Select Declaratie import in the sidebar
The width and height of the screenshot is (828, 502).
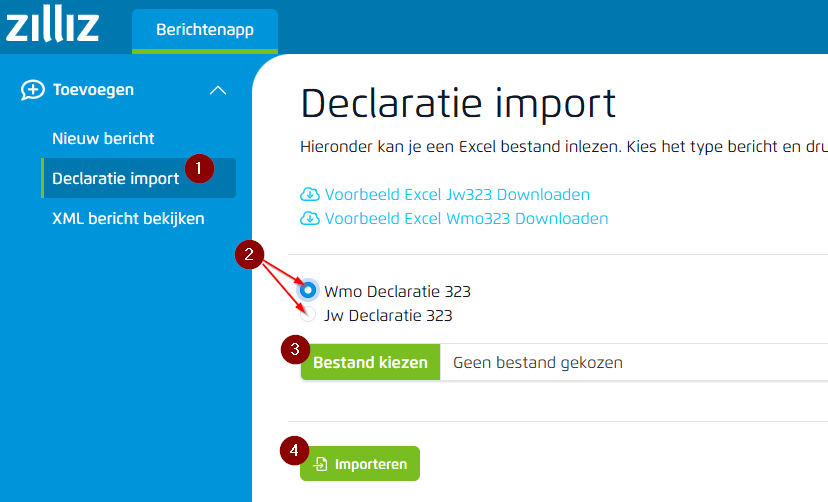(x=115, y=178)
